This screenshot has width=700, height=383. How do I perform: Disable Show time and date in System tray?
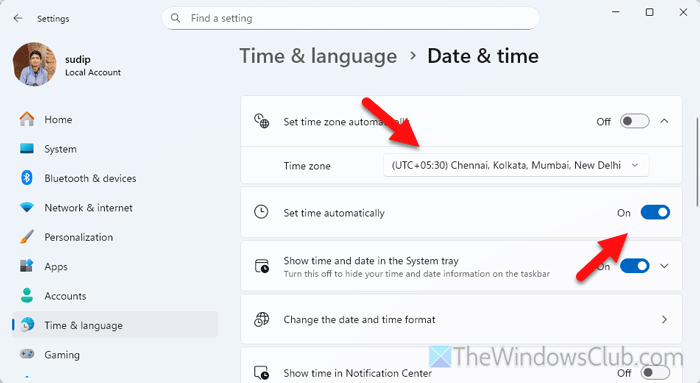[x=634, y=266]
